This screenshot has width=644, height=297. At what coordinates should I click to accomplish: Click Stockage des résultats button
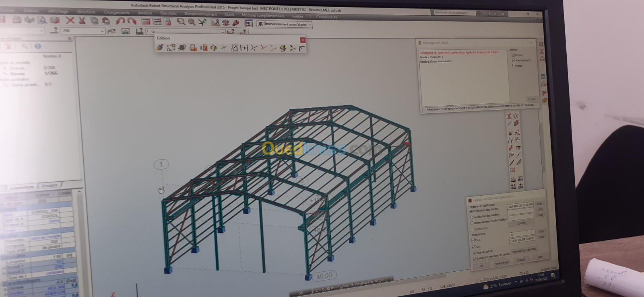click(524, 250)
